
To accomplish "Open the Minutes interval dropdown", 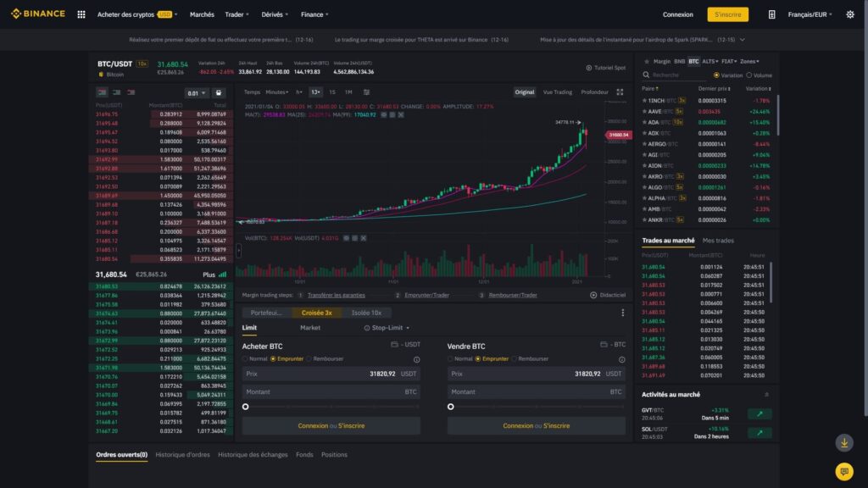I will pyautogui.click(x=277, y=92).
